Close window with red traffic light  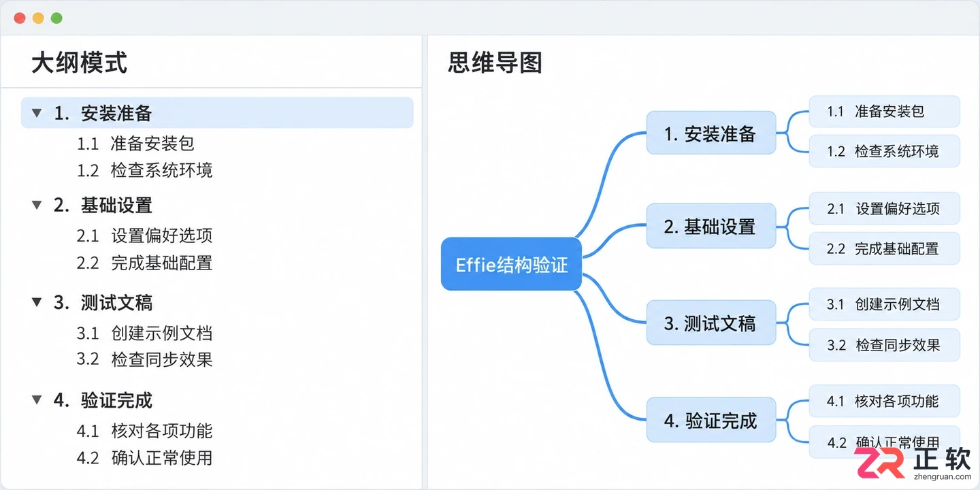20,18
